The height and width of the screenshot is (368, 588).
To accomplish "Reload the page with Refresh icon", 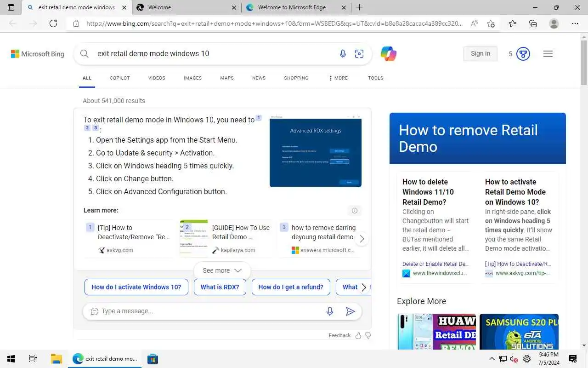I will (53, 23).
